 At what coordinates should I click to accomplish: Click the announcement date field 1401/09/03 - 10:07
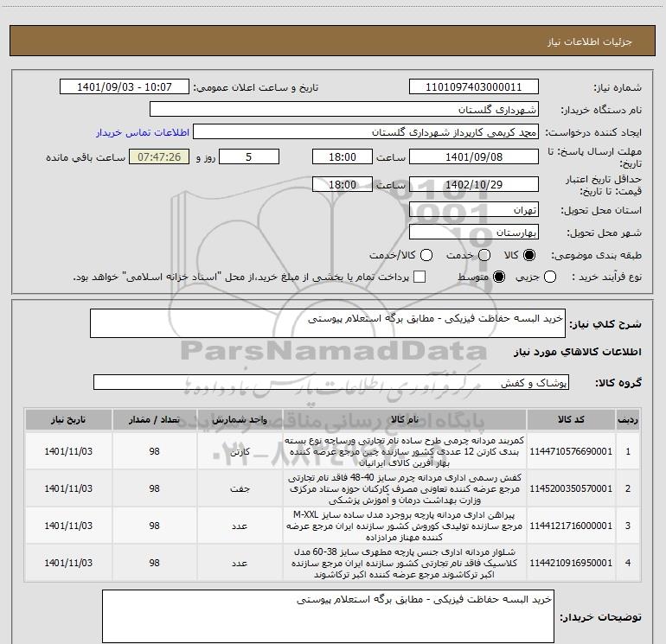pyautogui.click(x=125, y=87)
